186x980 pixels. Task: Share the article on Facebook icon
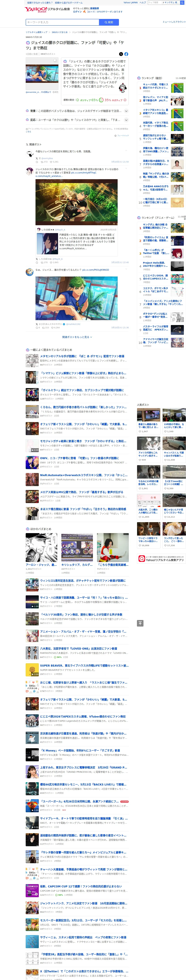point(126,54)
